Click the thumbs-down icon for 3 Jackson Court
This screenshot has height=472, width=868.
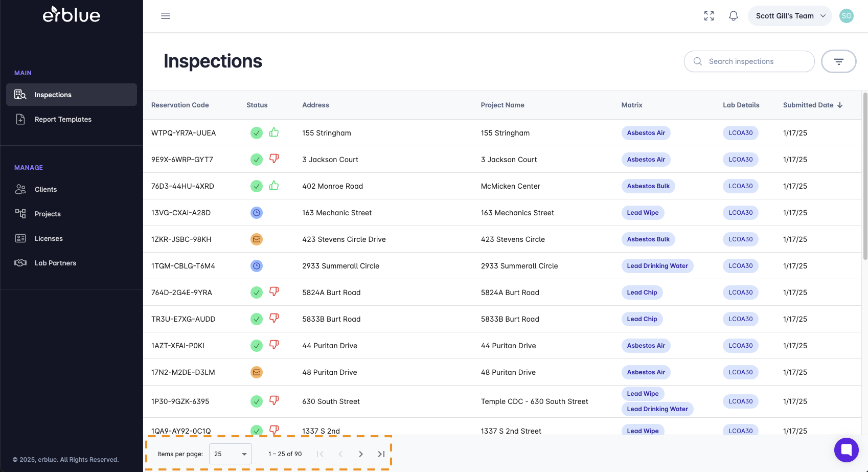[x=274, y=159]
